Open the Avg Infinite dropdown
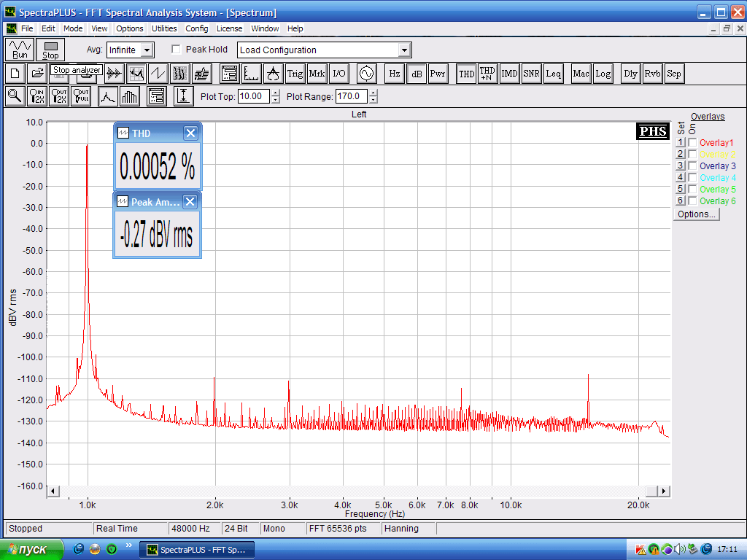 [147, 50]
